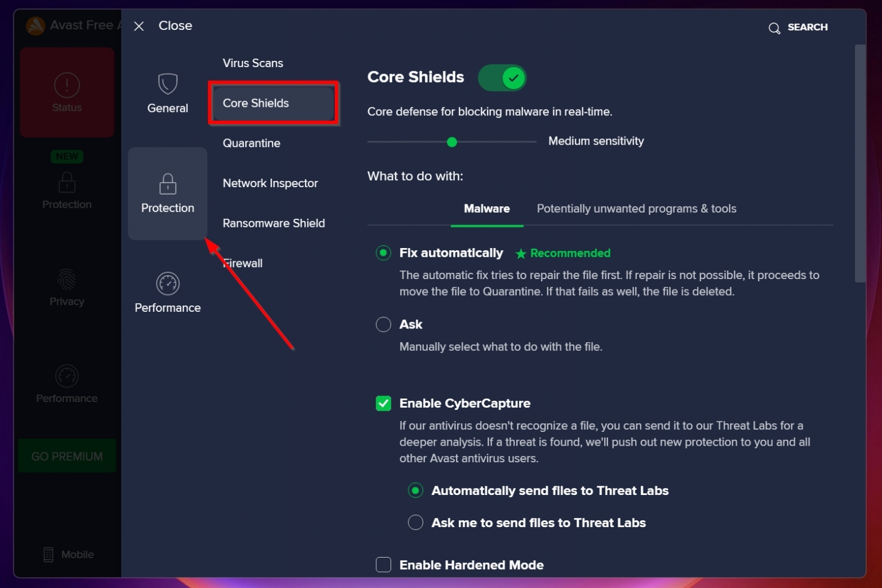Choose Ask me to send files to Threat Labs
The height and width of the screenshot is (588, 882).
(x=415, y=522)
